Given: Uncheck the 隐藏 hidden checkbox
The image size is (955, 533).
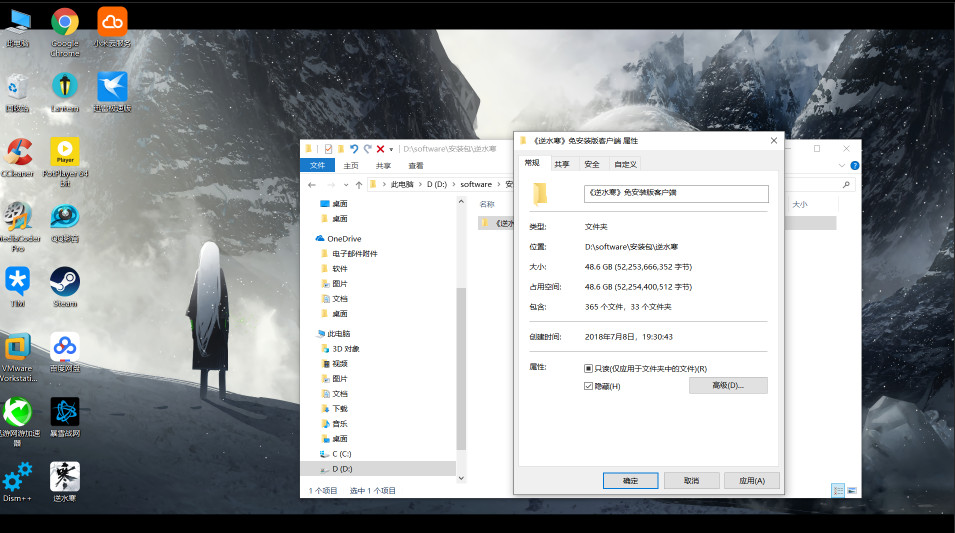Looking at the screenshot, I should click(588, 386).
